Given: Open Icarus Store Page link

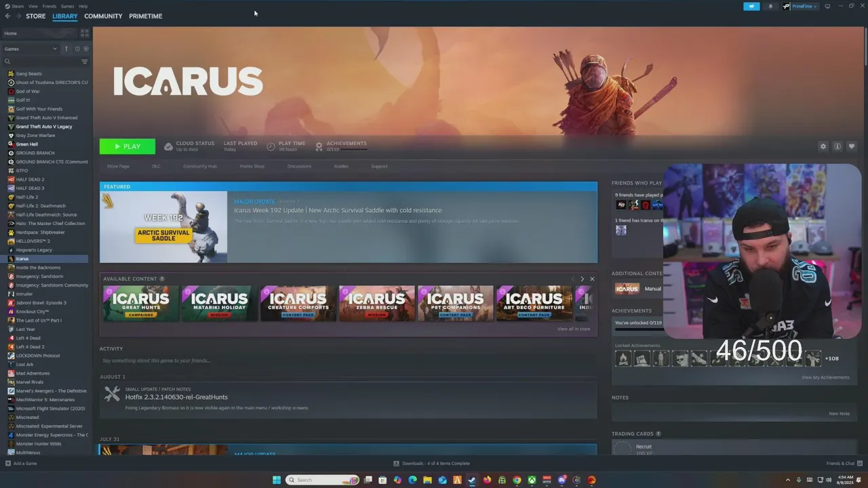Looking at the screenshot, I should coord(118,166).
